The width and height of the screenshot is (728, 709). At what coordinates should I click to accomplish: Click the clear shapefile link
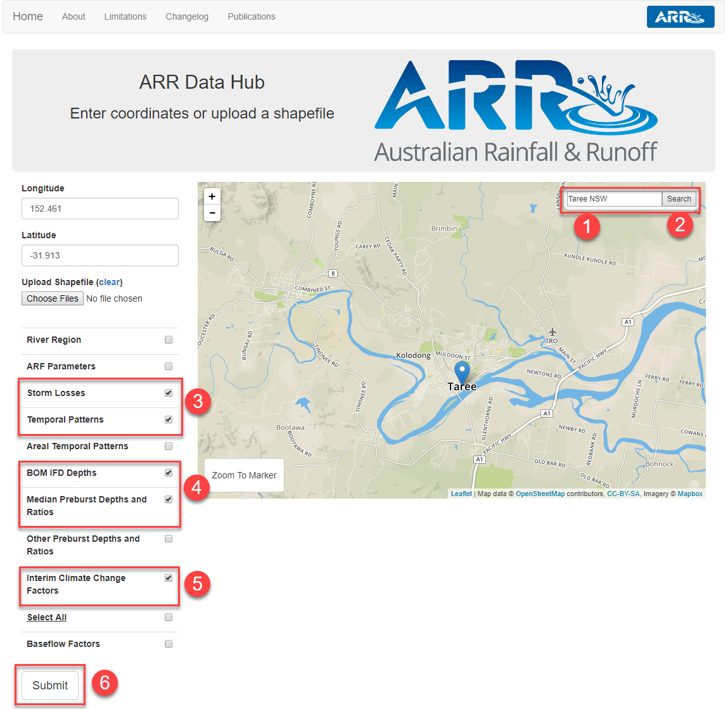110,283
